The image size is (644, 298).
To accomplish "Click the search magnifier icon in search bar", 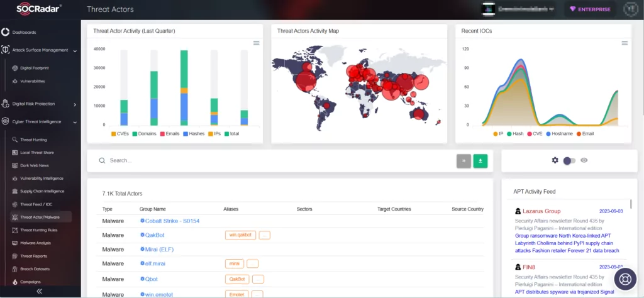I will tap(102, 160).
